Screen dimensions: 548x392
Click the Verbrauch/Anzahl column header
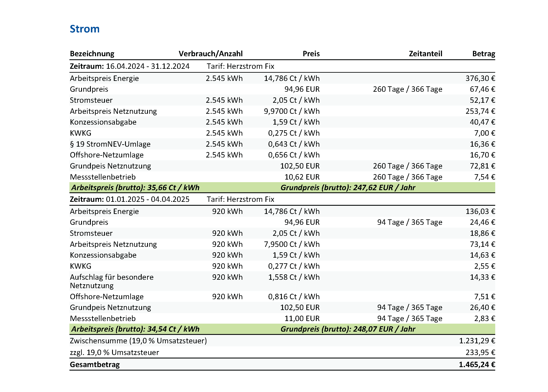coord(211,54)
